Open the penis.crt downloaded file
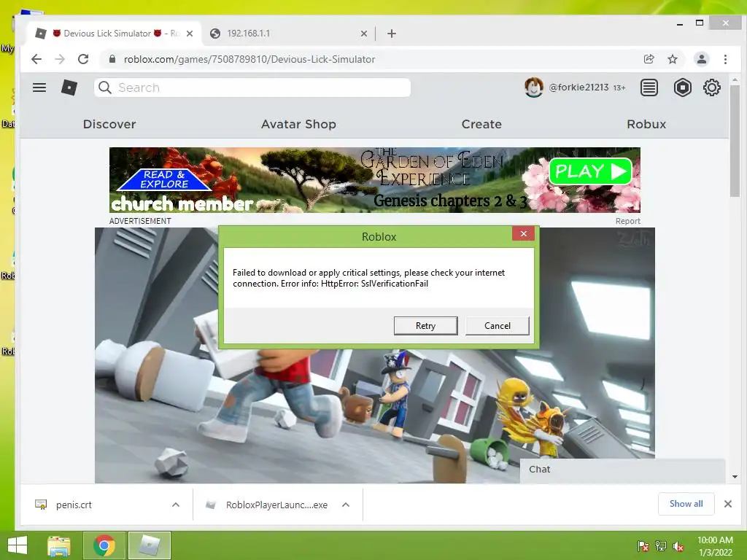 [x=74, y=505]
